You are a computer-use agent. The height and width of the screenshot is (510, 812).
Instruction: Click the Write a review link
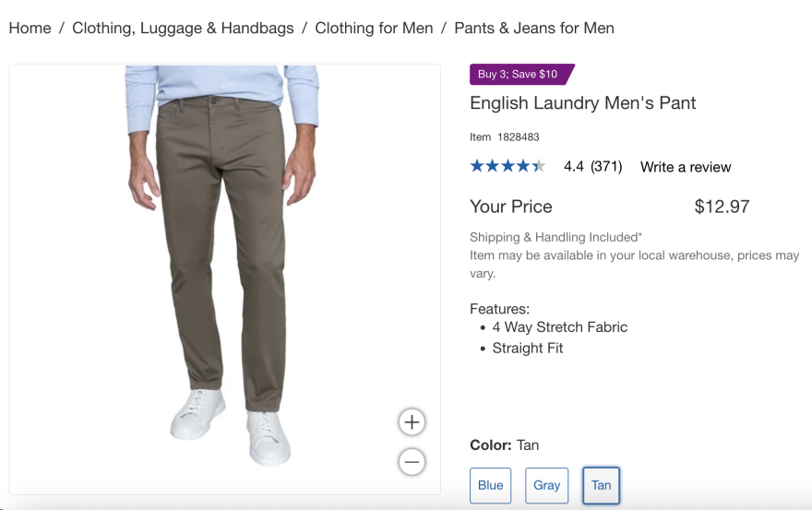[686, 167]
